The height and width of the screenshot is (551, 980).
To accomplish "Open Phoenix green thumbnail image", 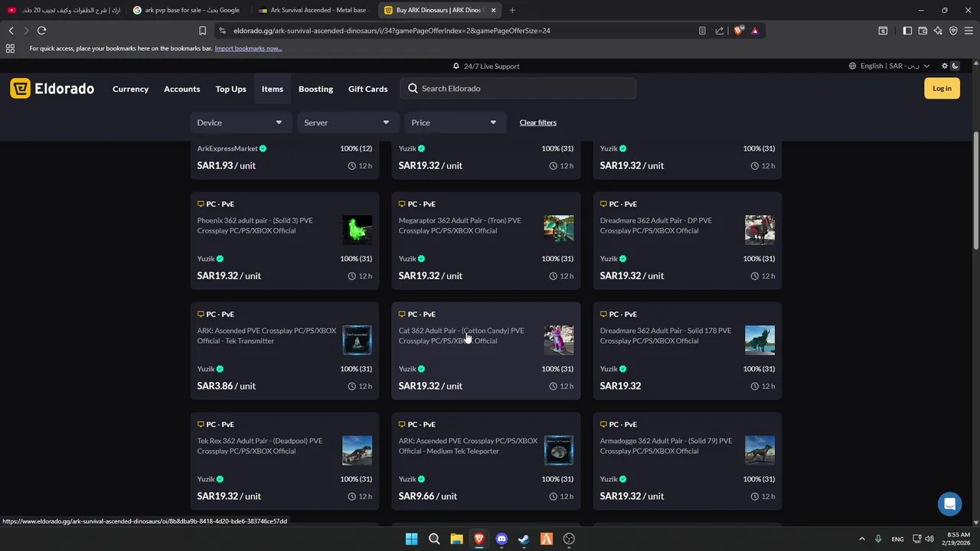I will (357, 230).
